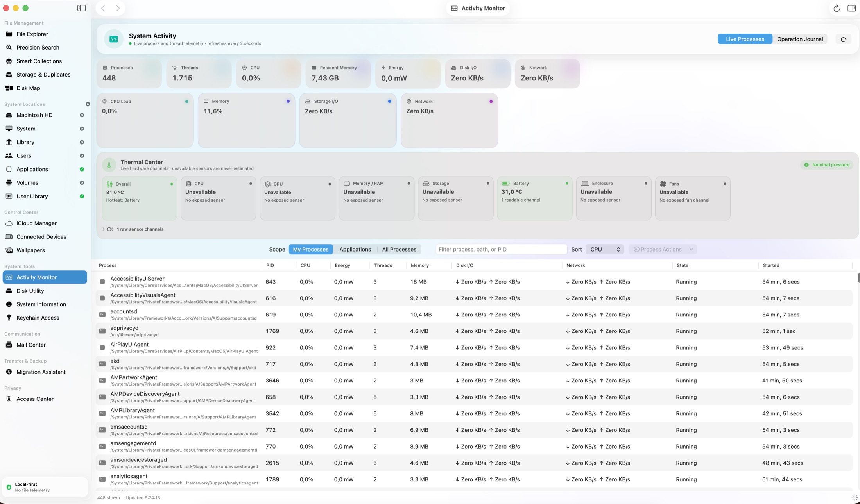Set scope to Applications
This screenshot has height=504, width=860.
click(355, 250)
